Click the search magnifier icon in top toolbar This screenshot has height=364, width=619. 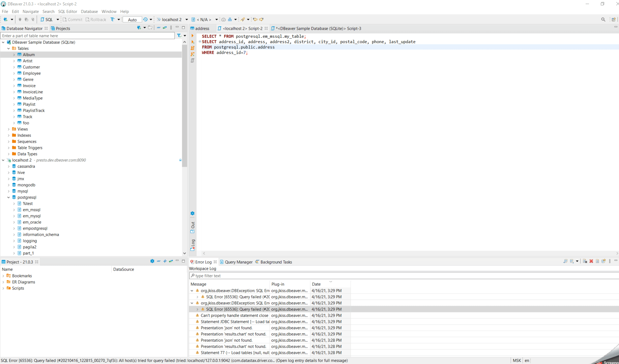(603, 19)
